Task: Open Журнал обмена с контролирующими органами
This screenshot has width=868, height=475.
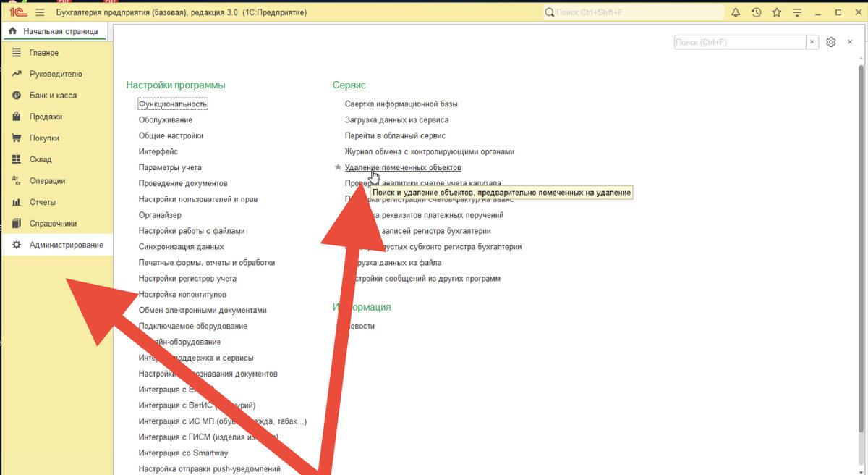Action: click(x=430, y=151)
